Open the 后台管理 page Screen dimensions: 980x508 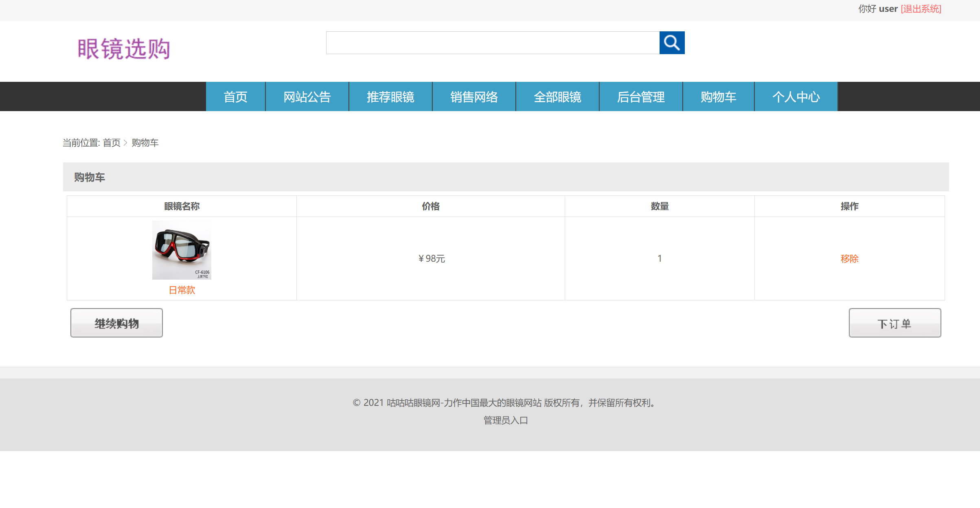tap(640, 96)
